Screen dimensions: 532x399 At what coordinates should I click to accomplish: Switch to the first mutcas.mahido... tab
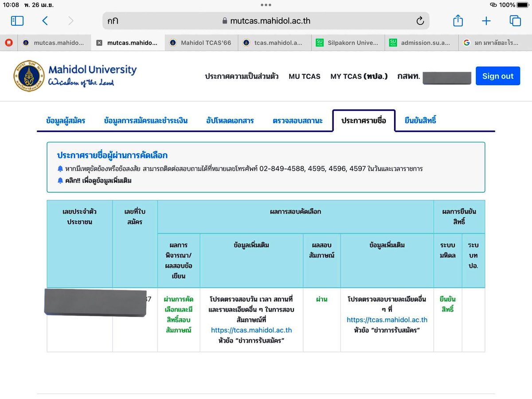click(x=54, y=43)
